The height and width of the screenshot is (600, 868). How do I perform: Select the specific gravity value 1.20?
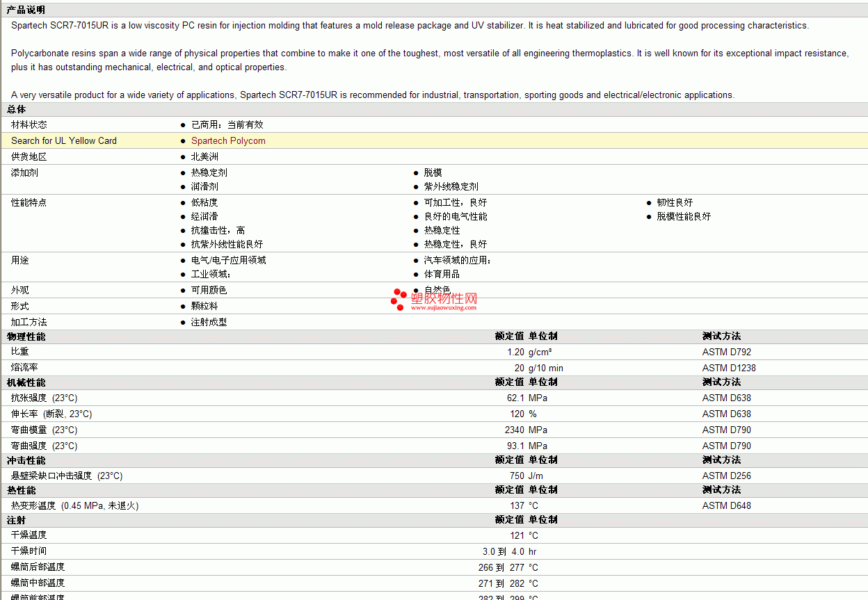tap(515, 352)
